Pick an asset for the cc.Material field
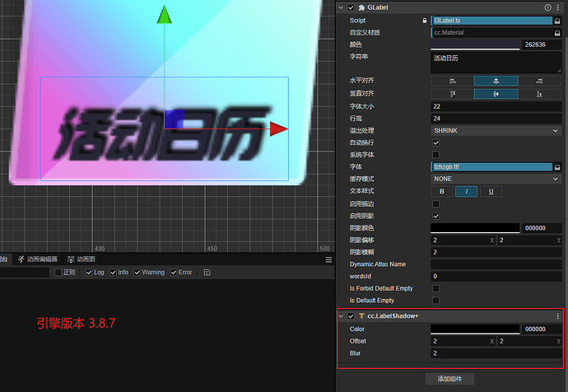The height and width of the screenshot is (392, 568). (557, 33)
